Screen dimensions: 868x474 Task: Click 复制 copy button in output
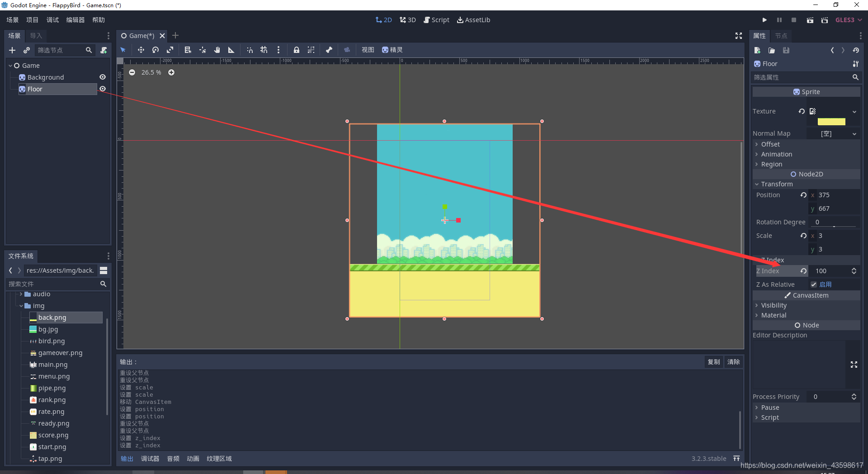(714, 362)
